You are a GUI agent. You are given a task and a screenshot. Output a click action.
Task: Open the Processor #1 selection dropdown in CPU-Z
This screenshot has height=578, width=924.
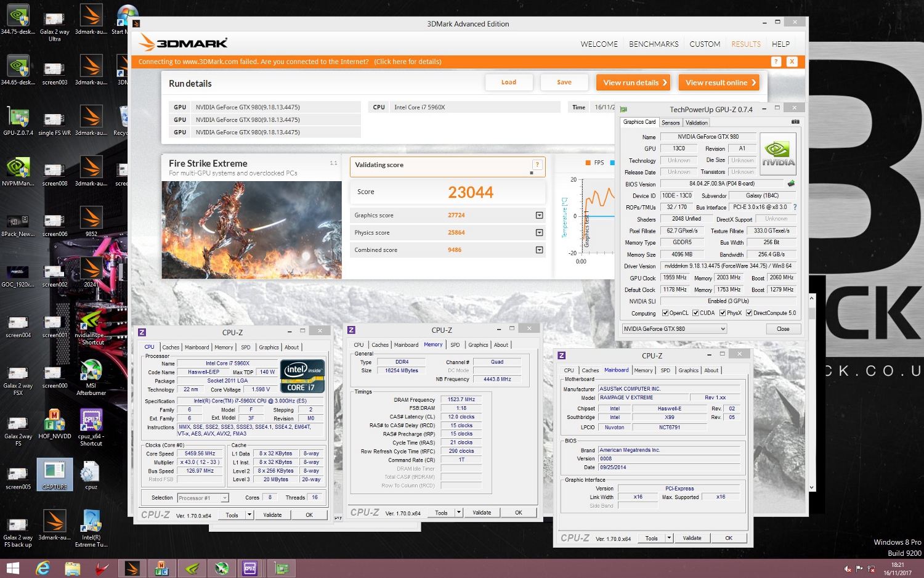click(x=203, y=498)
